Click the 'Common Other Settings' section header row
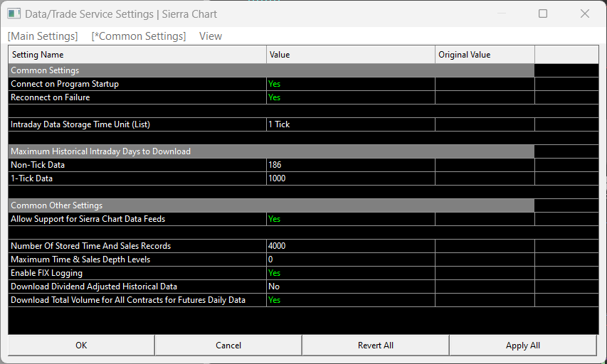This screenshot has height=364, width=607. [x=271, y=205]
